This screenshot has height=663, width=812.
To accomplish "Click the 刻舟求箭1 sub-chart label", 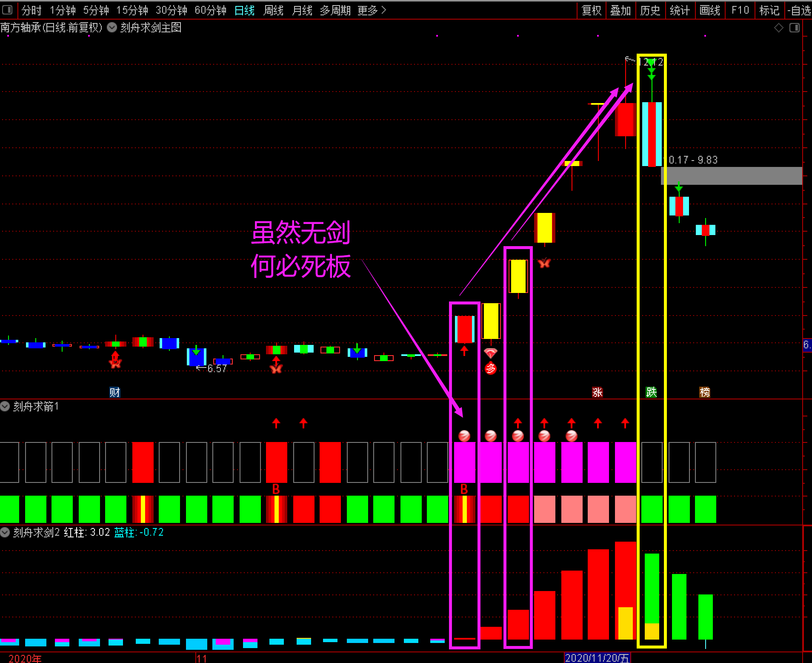I will coord(36,407).
